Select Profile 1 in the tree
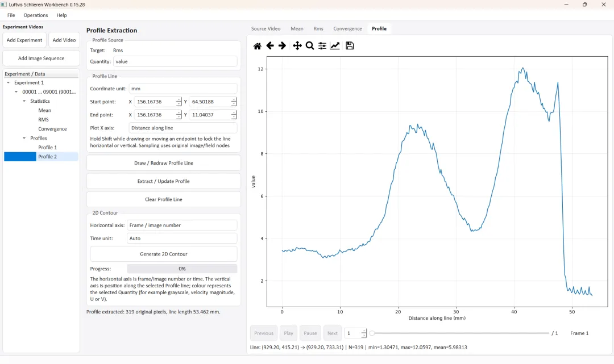The width and height of the screenshot is (614, 364). tap(47, 148)
